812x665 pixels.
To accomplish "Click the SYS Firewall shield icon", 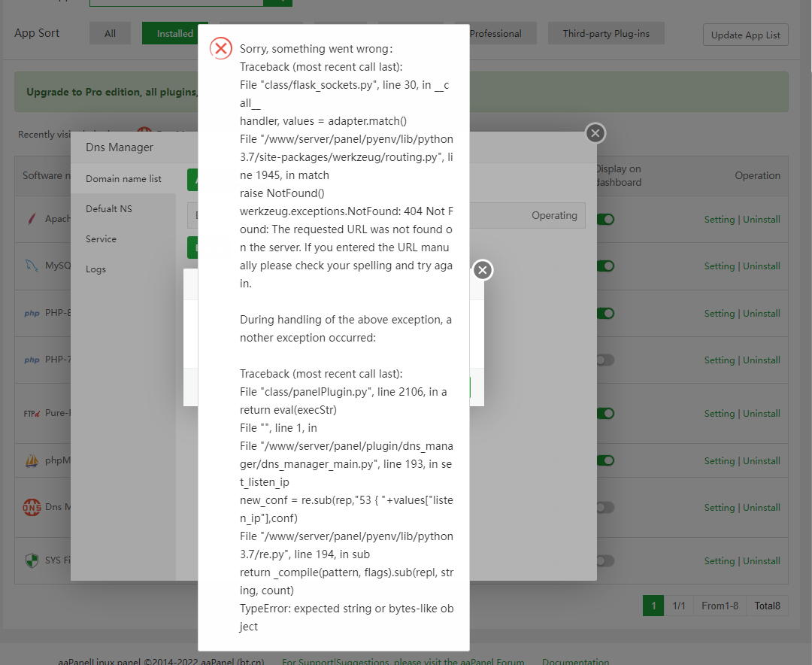I will (x=32, y=560).
